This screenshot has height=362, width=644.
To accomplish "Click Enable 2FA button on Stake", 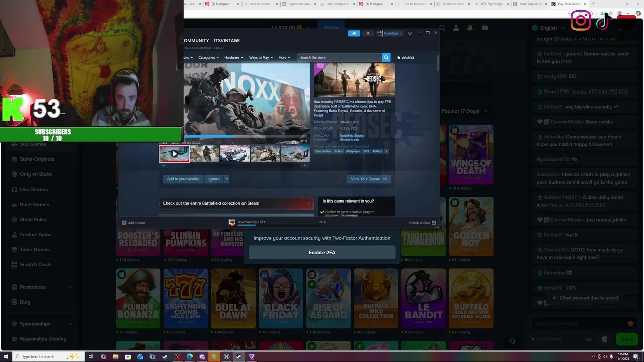I will tap(322, 252).
